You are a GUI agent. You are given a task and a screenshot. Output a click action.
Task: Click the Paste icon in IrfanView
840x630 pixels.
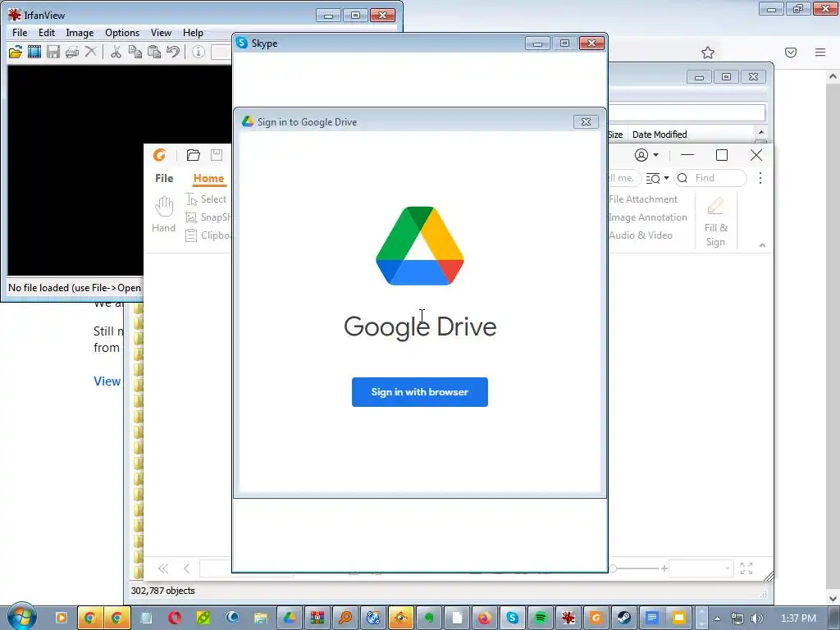pos(154,52)
